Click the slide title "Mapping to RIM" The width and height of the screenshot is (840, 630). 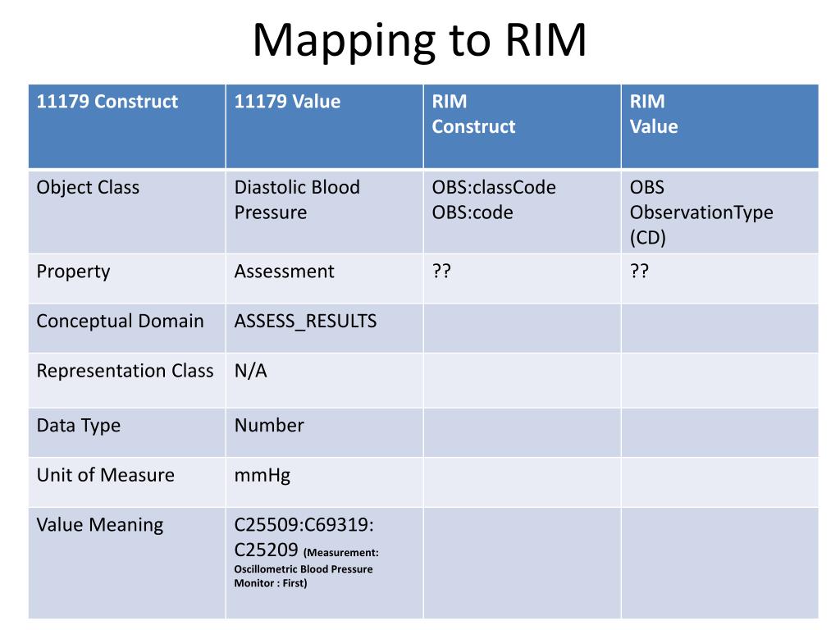point(419,41)
